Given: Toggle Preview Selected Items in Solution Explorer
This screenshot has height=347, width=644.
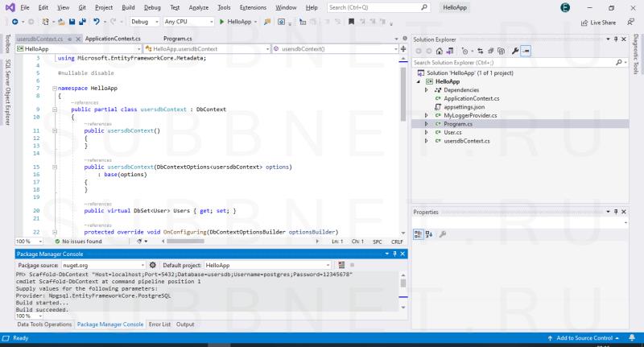Looking at the screenshot, I should tap(526, 50).
